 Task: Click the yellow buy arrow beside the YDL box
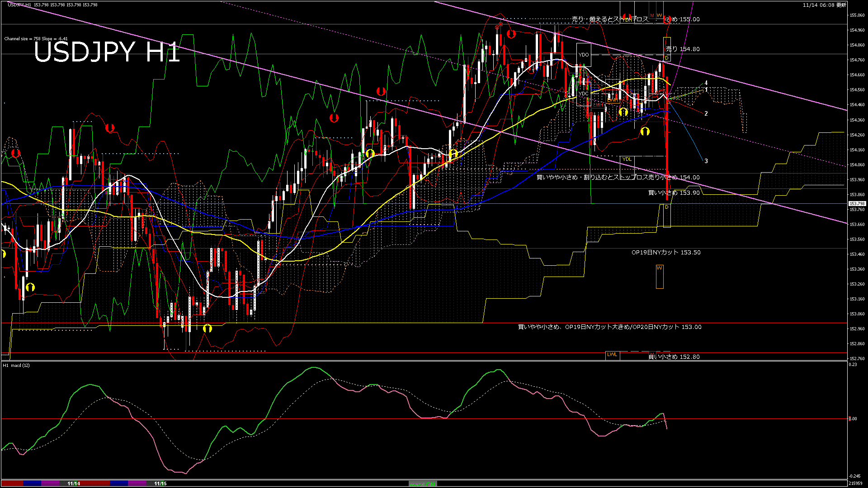click(645, 131)
